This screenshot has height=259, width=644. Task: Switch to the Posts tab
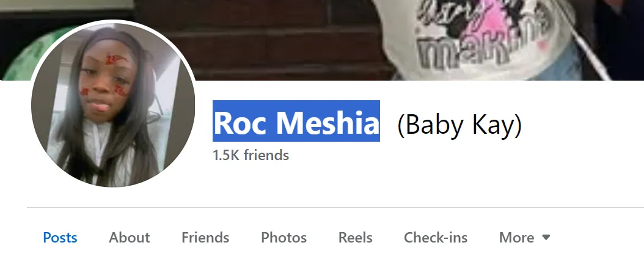click(x=60, y=237)
